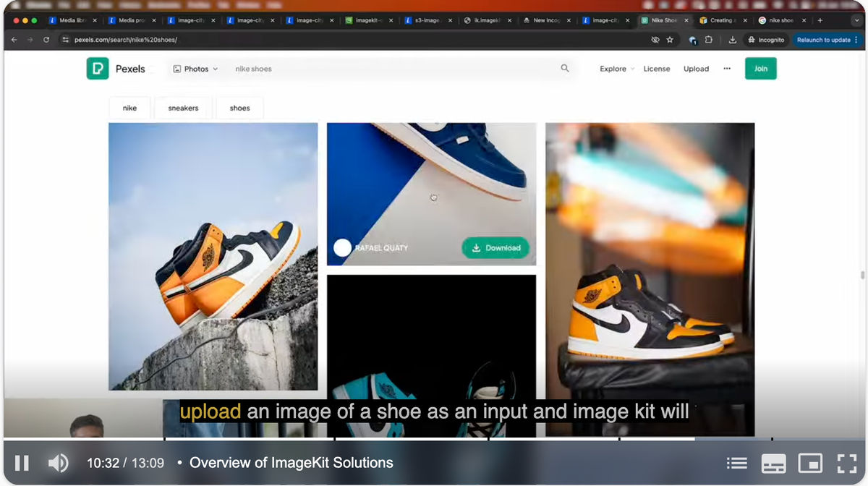Click Relaunch to update button
868x486 pixels.
pos(823,40)
